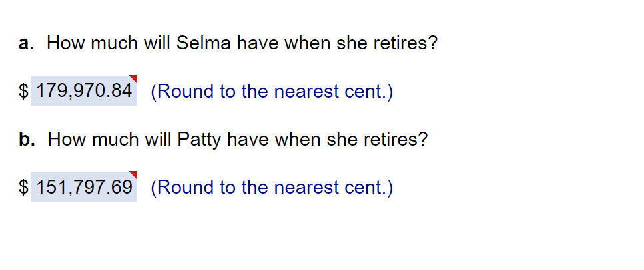The image size is (644, 270).
Task: Click the word 'How' in question a
Action: 63,44
